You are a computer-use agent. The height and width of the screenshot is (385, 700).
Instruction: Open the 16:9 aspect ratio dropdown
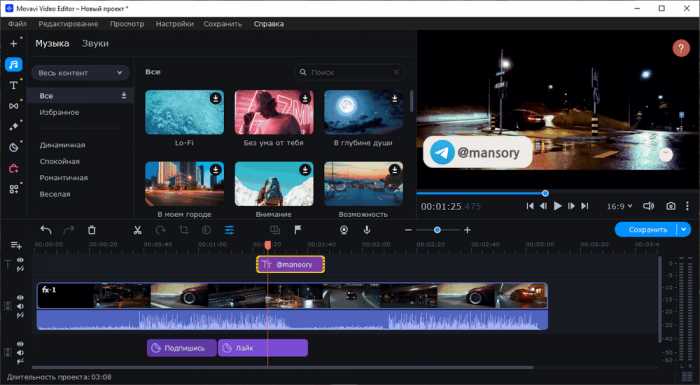(619, 206)
